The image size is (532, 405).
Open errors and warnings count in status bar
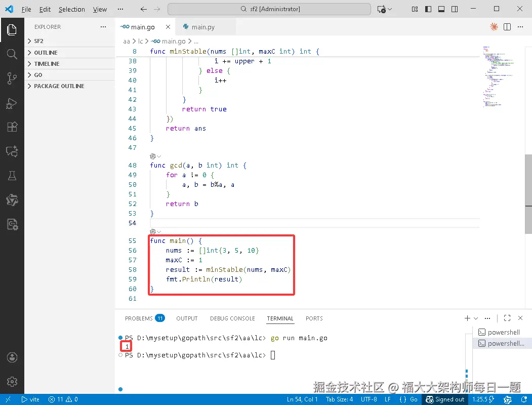point(63,399)
